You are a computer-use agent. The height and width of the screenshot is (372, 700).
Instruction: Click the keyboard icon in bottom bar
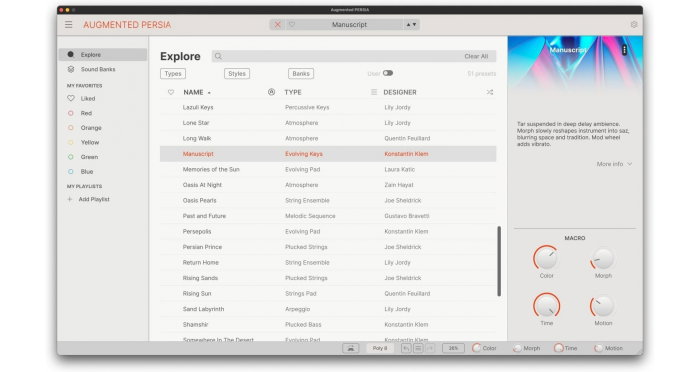coord(350,348)
